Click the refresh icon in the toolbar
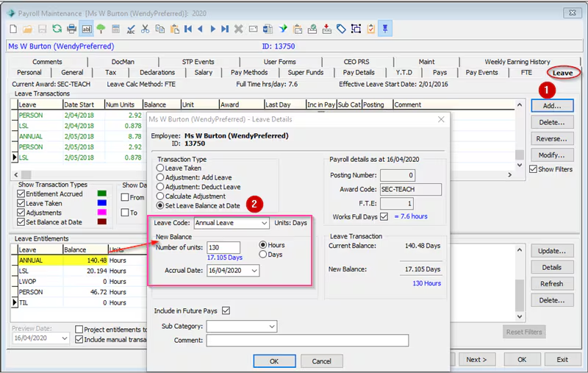Image resolution: width=588 pixels, height=373 pixels. [57, 29]
